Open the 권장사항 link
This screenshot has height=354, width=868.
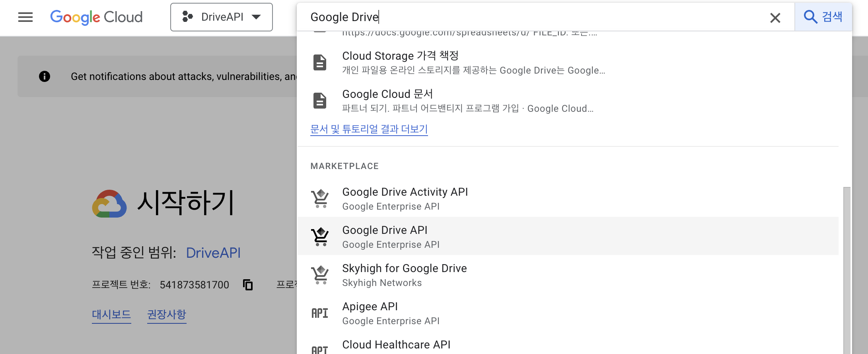[167, 315]
